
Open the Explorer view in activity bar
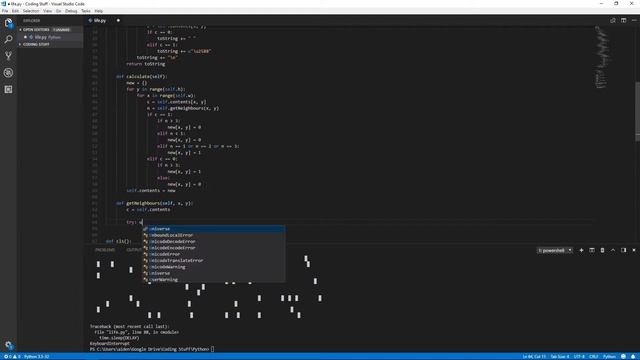click(8, 23)
